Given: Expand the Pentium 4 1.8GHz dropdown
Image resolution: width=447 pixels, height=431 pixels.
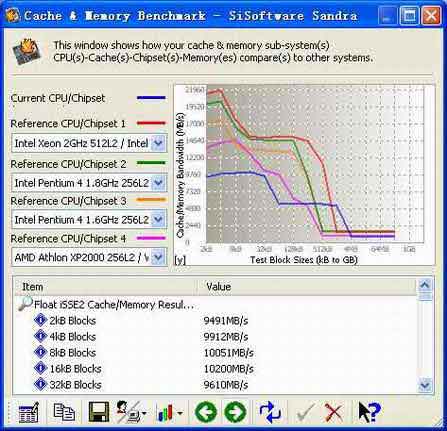Looking at the screenshot, I should click(158, 183).
